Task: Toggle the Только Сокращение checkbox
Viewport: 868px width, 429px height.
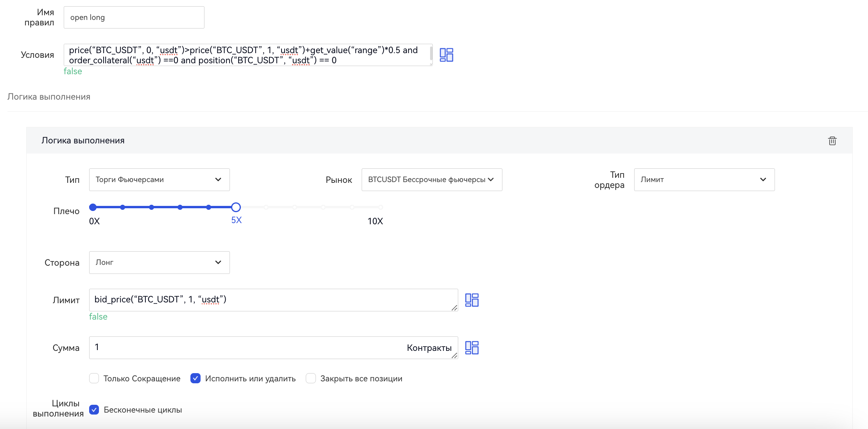Action: pos(94,378)
